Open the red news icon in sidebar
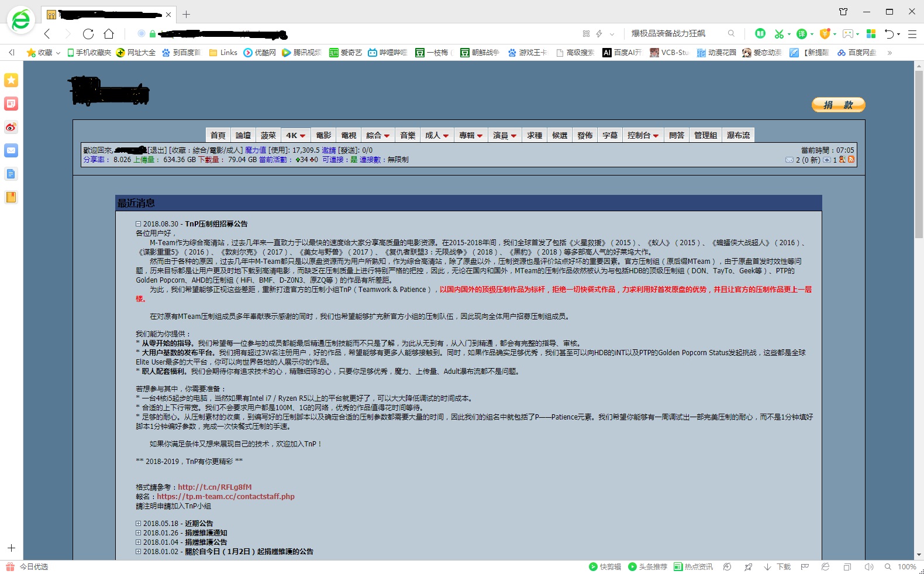The image size is (924, 574). 11,104
